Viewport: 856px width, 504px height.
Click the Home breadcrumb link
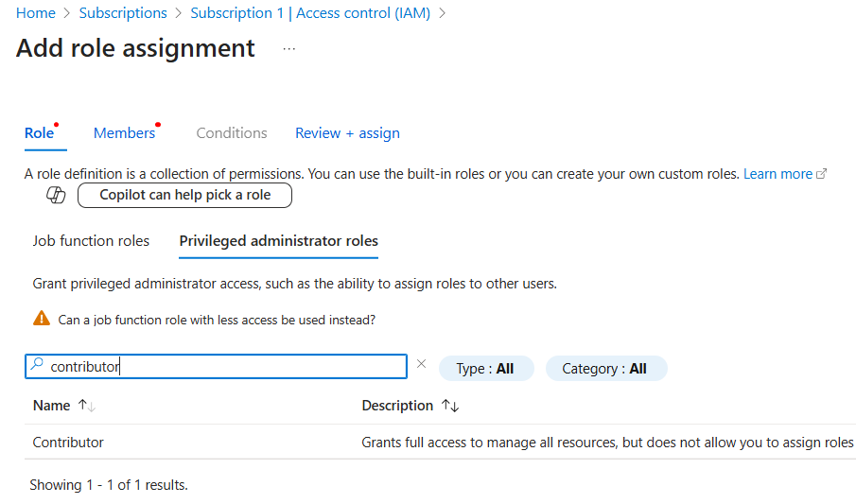pyautogui.click(x=36, y=13)
